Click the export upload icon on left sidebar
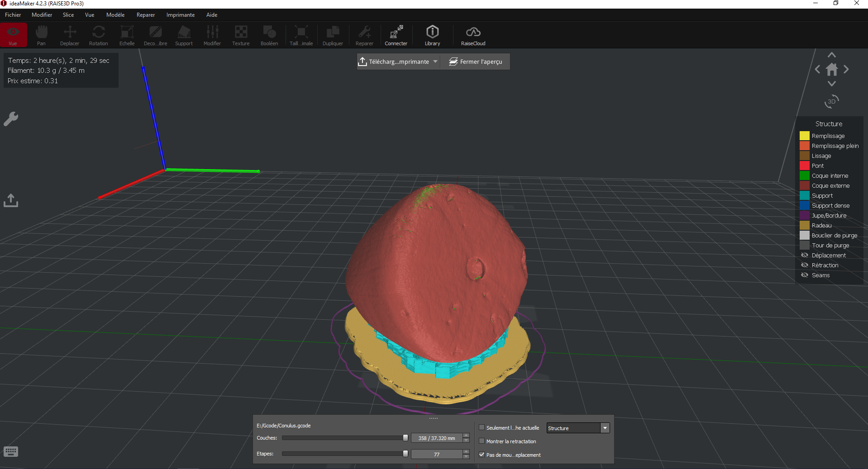868x469 pixels. 11,200
